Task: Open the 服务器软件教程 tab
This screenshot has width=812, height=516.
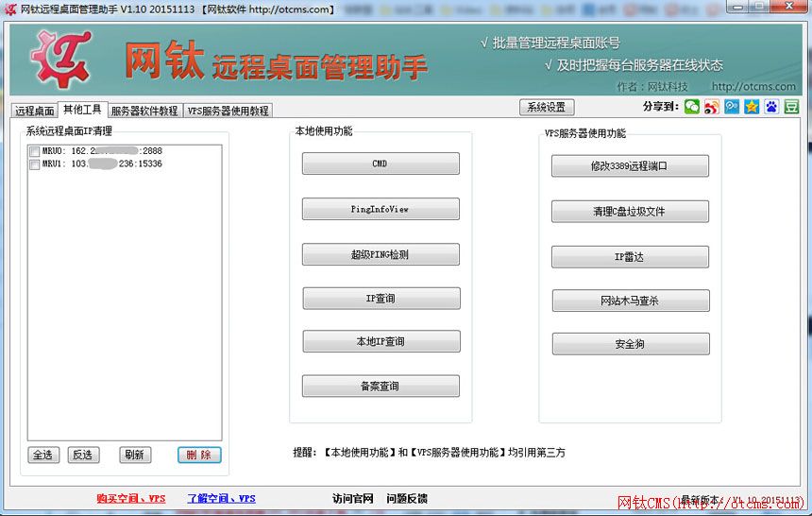Action: click(x=144, y=111)
